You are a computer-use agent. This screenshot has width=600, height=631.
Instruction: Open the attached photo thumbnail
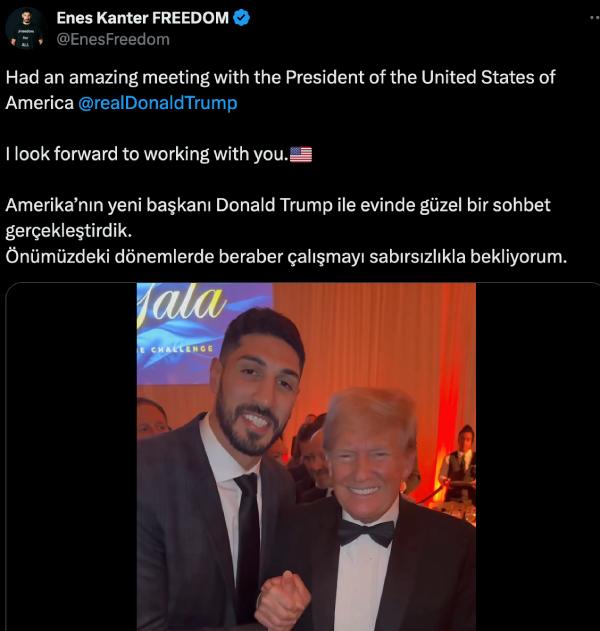point(306,457)
